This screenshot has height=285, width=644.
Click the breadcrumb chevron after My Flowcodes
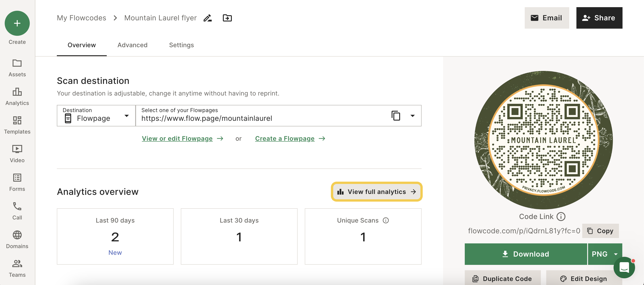click(x=115, y=18)
